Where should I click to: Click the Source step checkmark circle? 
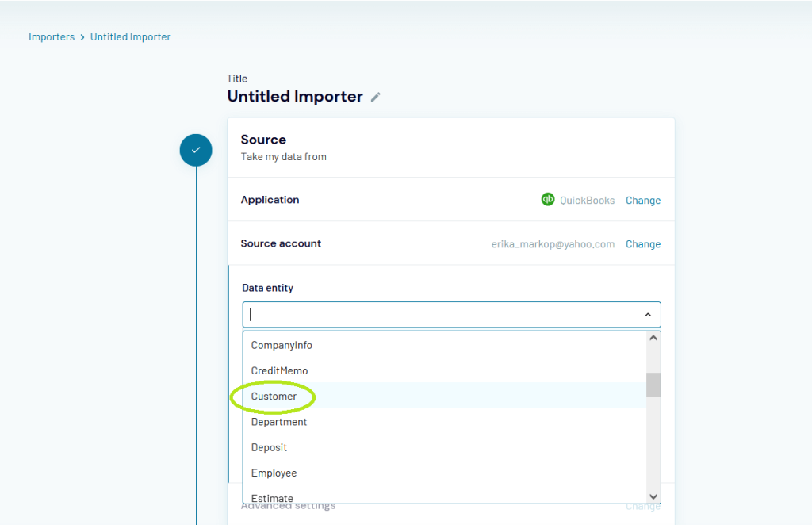point(196,150)
